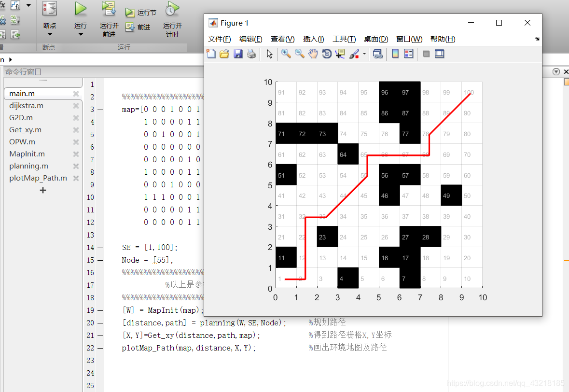This screenshot has width=569, height=392.
Task: Insert a Colorbar from figure toolbar
Action: pyautogui.click(x=395, y=54)
